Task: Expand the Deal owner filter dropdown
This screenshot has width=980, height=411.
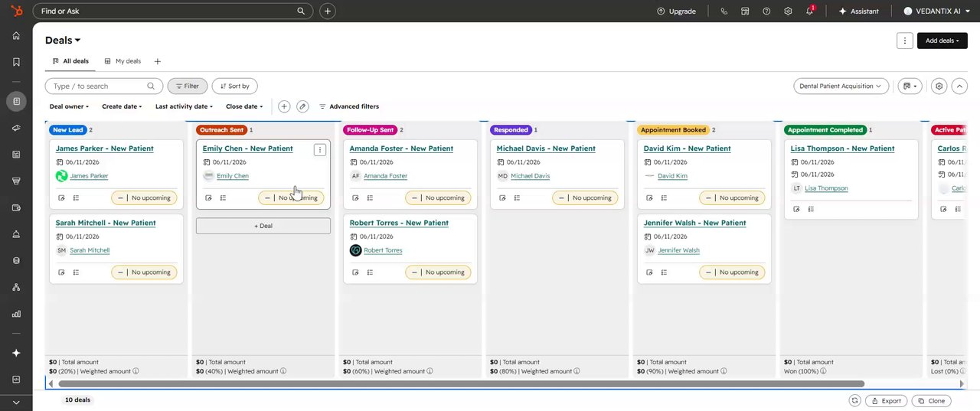Action: [x=69, y=106]
